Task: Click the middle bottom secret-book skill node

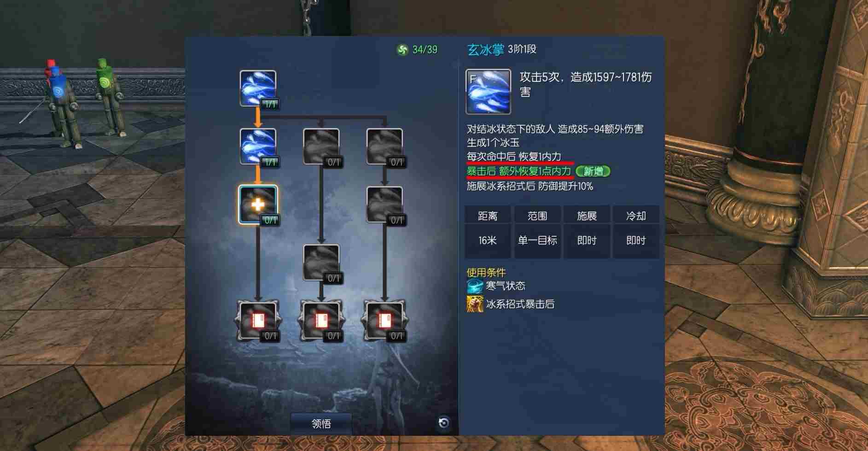Action: pyautogui.click(x=321, y=321)
